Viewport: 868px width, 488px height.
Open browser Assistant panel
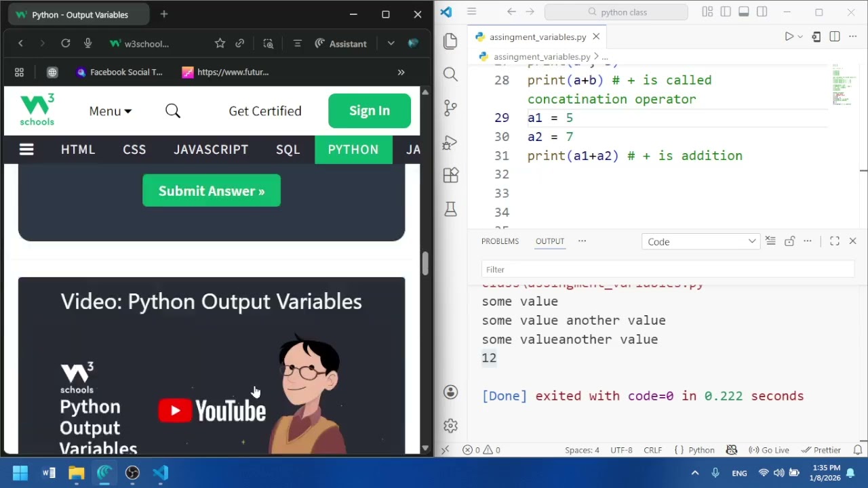point(341,43)
